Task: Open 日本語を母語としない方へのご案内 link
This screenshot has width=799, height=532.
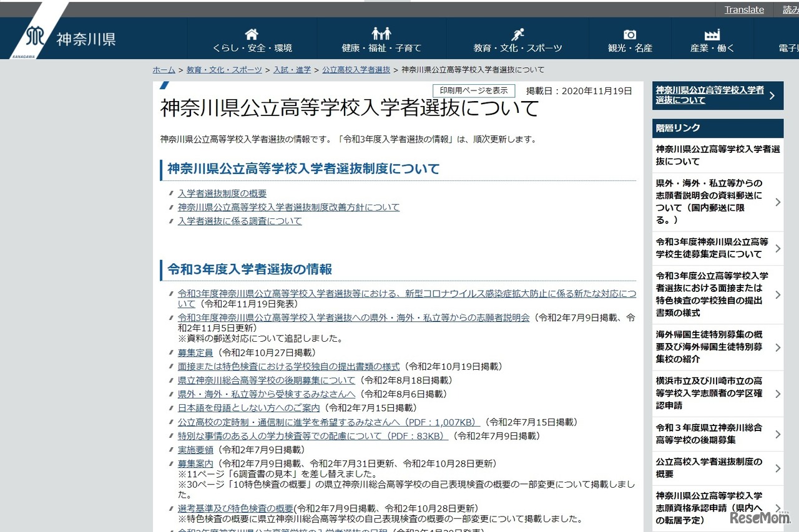Action: point(248,408)
